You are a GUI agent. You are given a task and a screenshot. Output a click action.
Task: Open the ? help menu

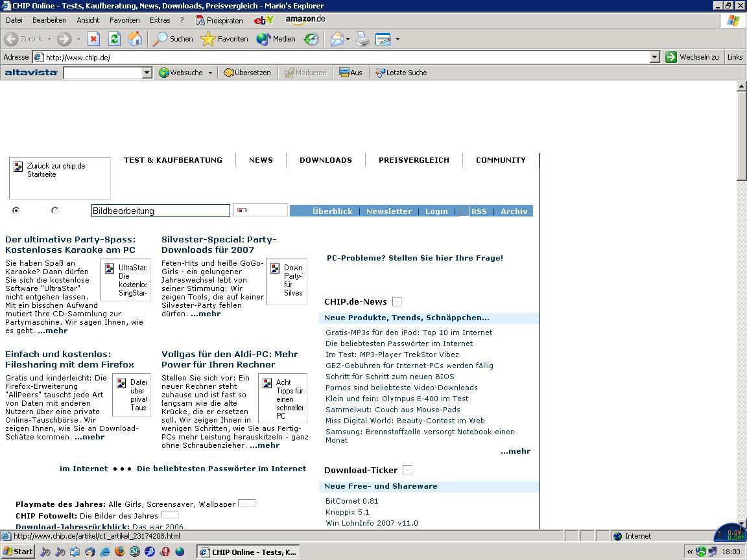tap(182, 20)
